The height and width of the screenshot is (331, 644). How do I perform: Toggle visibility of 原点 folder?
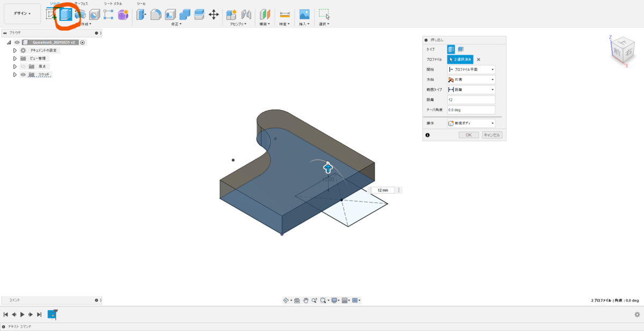click(x=24, y=66)
